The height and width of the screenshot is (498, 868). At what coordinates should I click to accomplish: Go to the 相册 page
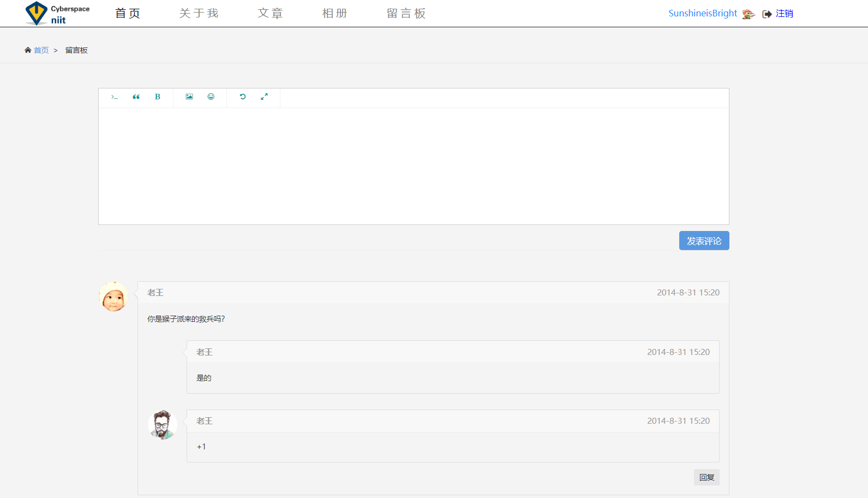(x=335, y=13)
